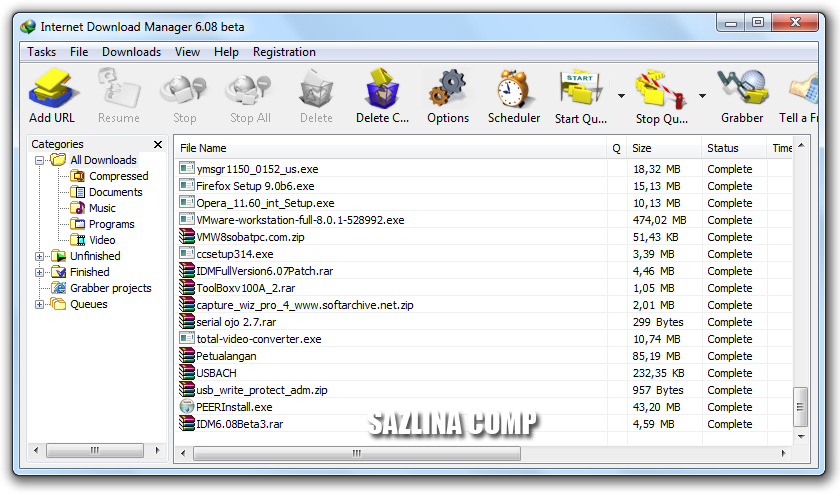Image resolution: width=840 pixels, height=496 pixels.
Task: Select the All Downloads label
Action: pyautogui.click(x=103, y=160)
